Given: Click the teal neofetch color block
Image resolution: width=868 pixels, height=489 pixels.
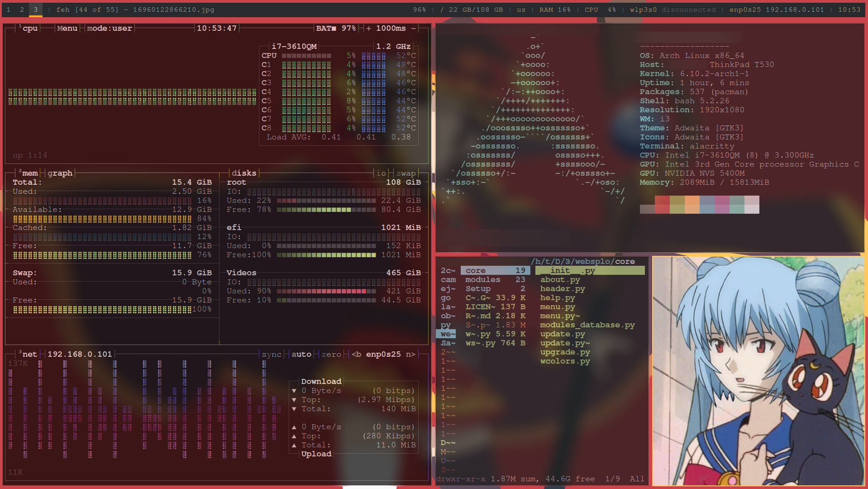Looking at the screenshot, I should 737,205.
